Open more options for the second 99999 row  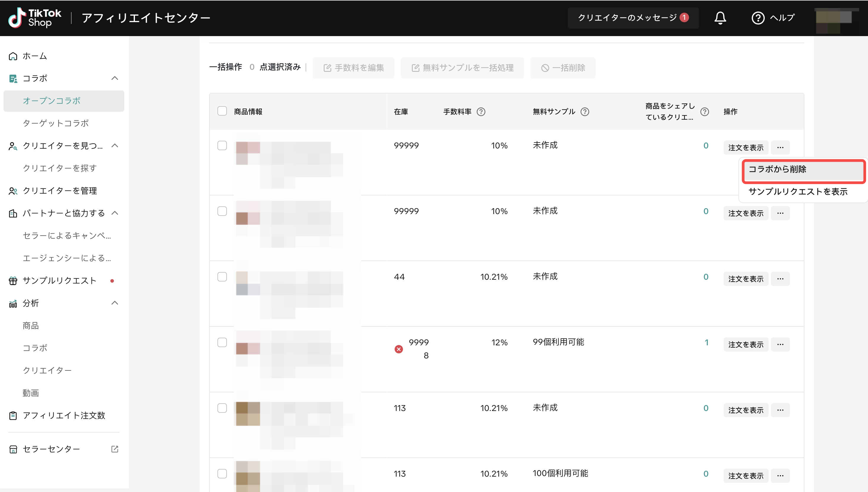coord(780,213)
